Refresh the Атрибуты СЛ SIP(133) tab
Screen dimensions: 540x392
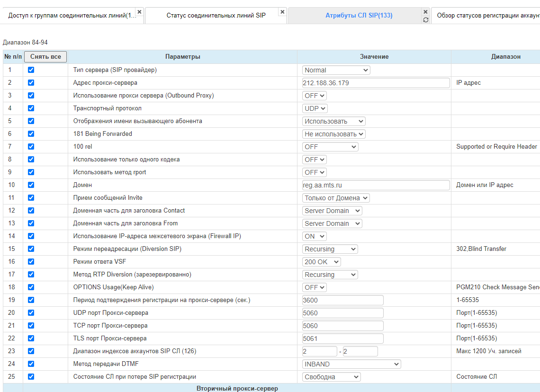click(x=425, y=20)
